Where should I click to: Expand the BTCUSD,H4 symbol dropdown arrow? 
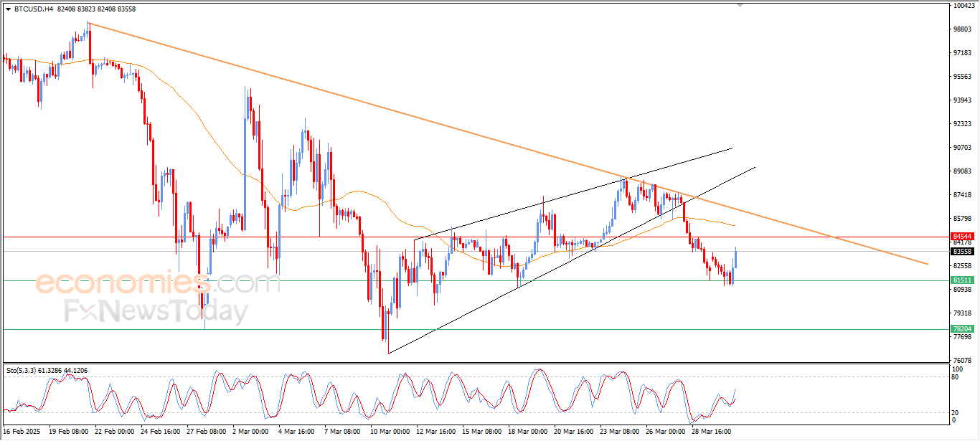click(8, 9)
